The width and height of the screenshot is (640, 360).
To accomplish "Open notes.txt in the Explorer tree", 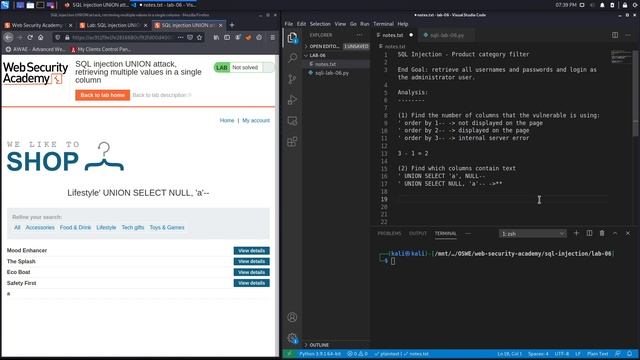I will point(325,64).
